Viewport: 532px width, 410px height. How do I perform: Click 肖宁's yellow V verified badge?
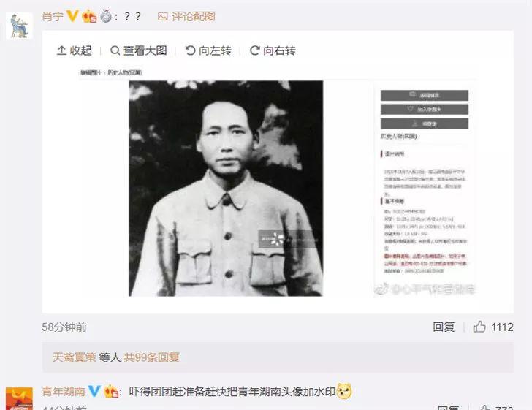[72, 16]
